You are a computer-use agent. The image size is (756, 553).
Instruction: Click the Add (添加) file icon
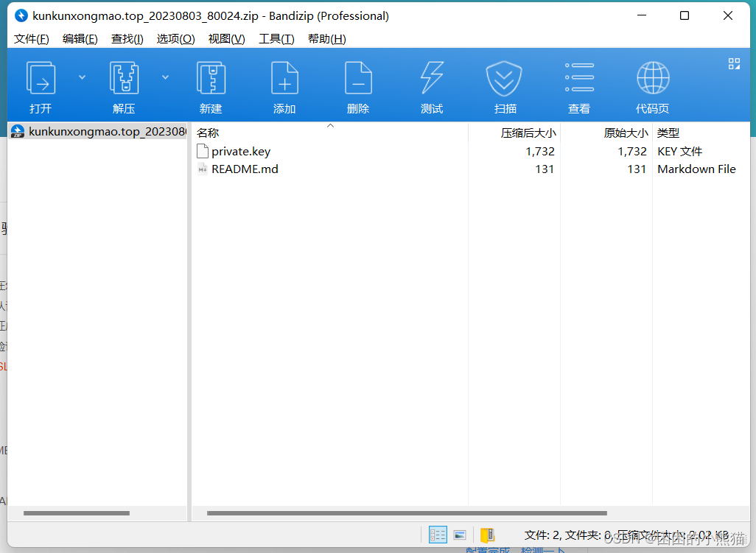[284, 78]
